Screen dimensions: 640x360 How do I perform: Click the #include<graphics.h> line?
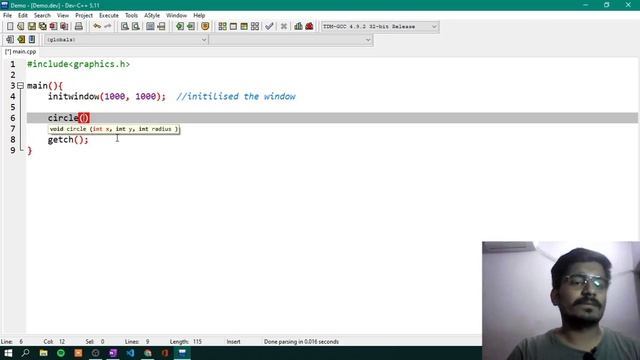coord(78,64)
